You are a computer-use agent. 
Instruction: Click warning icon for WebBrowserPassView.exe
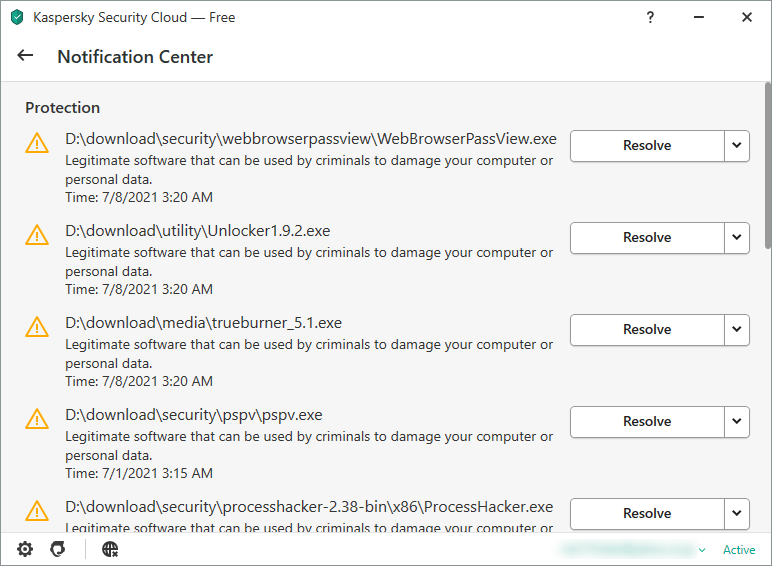(37, 143)
